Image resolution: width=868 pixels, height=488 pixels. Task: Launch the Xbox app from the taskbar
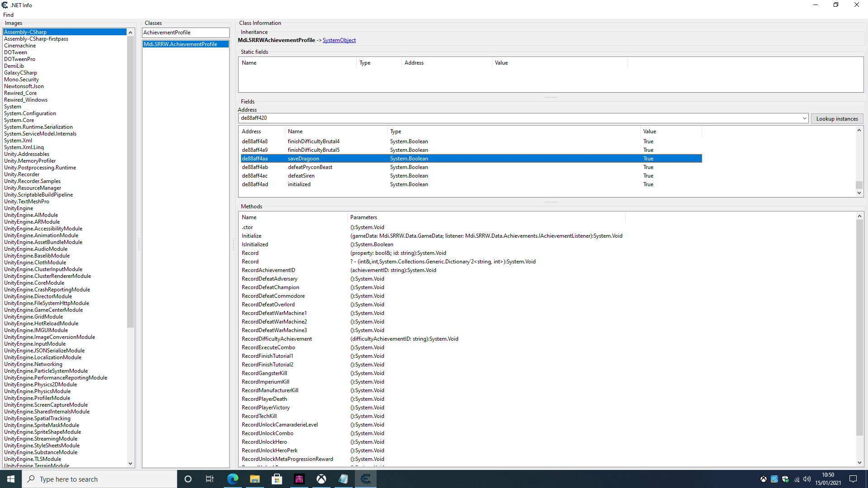click(321, 479)
